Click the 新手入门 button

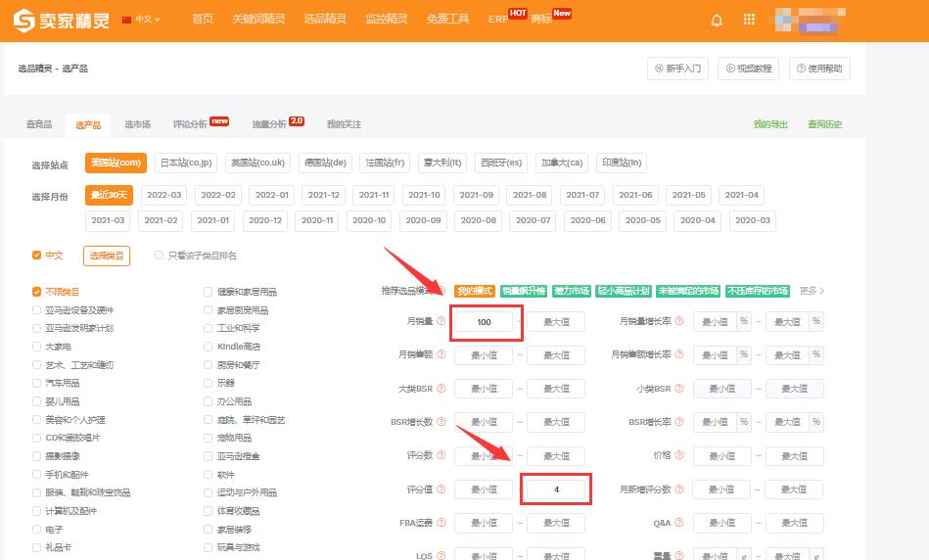(x=677, y=69)
